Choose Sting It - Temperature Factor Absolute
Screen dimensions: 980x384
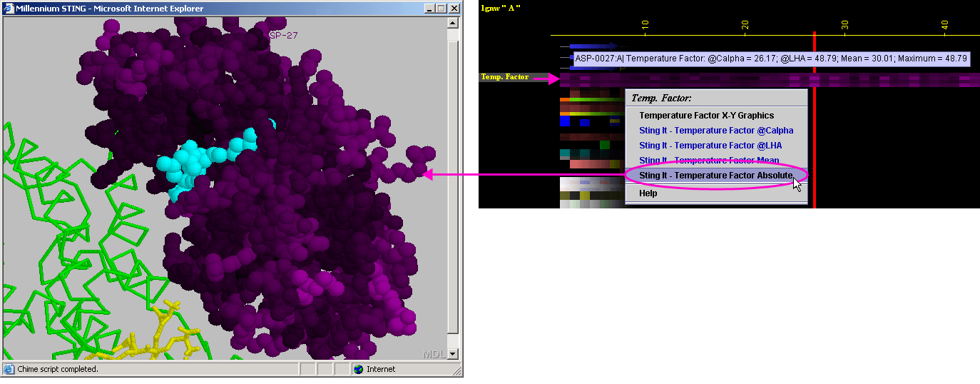coord(716,176)
